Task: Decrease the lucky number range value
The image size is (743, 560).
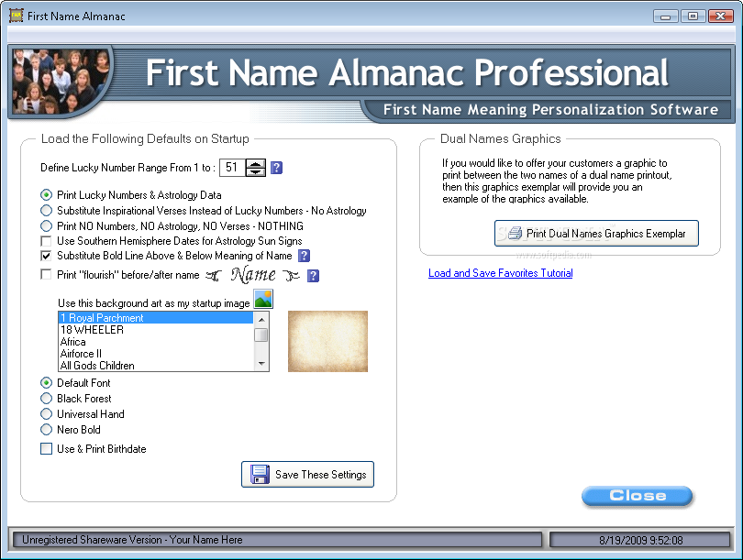Action: (x=256, y=171)
